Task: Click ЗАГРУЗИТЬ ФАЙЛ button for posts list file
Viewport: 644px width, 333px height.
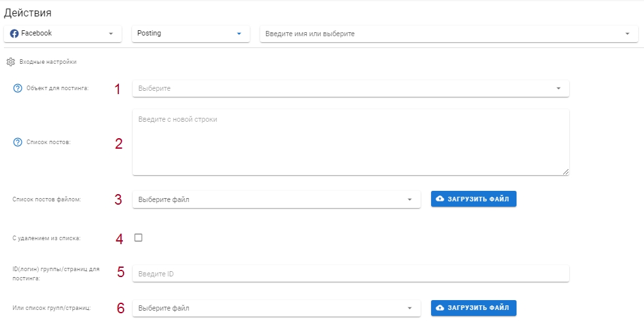Action: pyautogui.click(x=474, y=199)
